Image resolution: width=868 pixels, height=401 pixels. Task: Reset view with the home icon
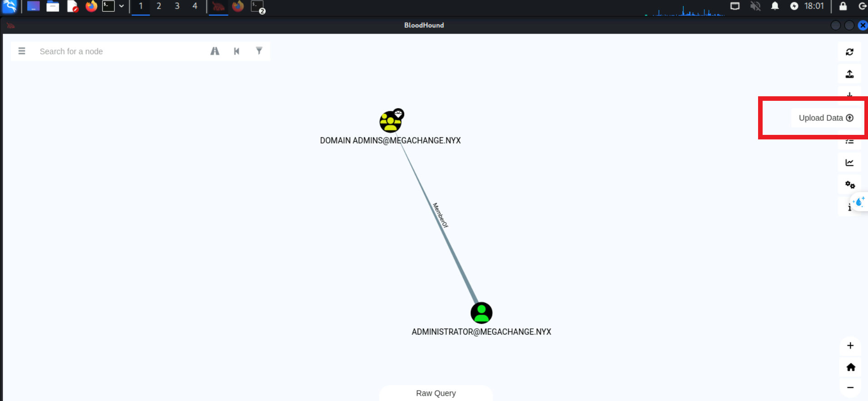850,367
